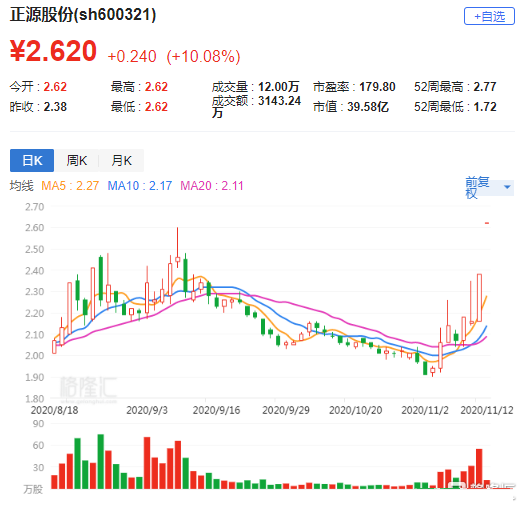This screenshot has height=508, width=522.
Task: Click the MA20 : 2.11 legend
Action: pos(212,186)
